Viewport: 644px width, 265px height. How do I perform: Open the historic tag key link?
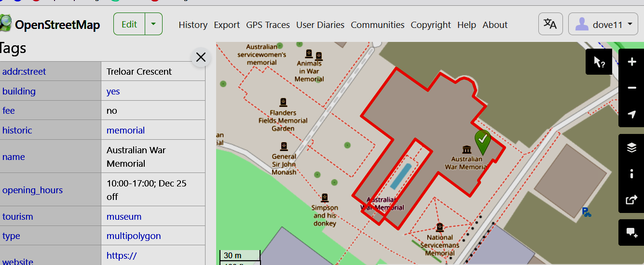17,130
